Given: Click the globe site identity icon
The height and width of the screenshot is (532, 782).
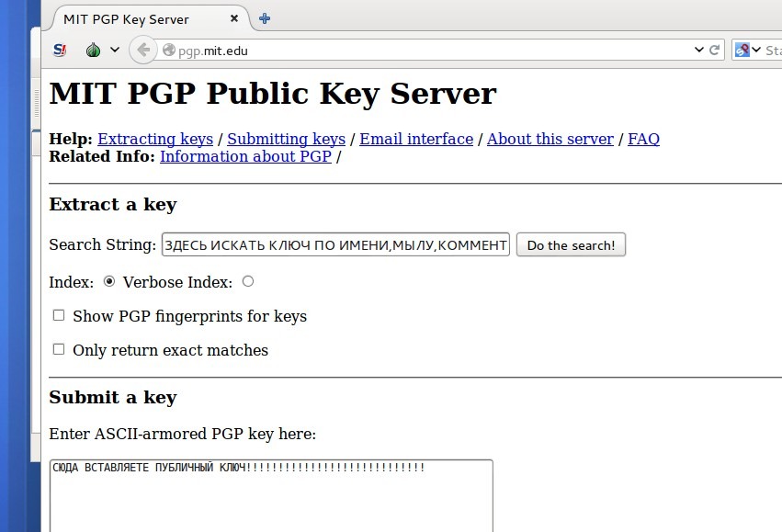Looking at the screenshot, I should [169, 50].
